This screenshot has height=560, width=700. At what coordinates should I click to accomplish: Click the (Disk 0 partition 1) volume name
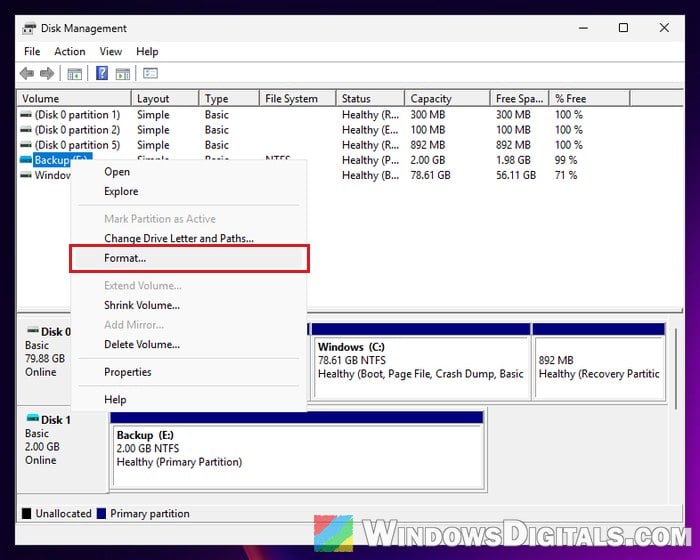(x=78, y=115)
